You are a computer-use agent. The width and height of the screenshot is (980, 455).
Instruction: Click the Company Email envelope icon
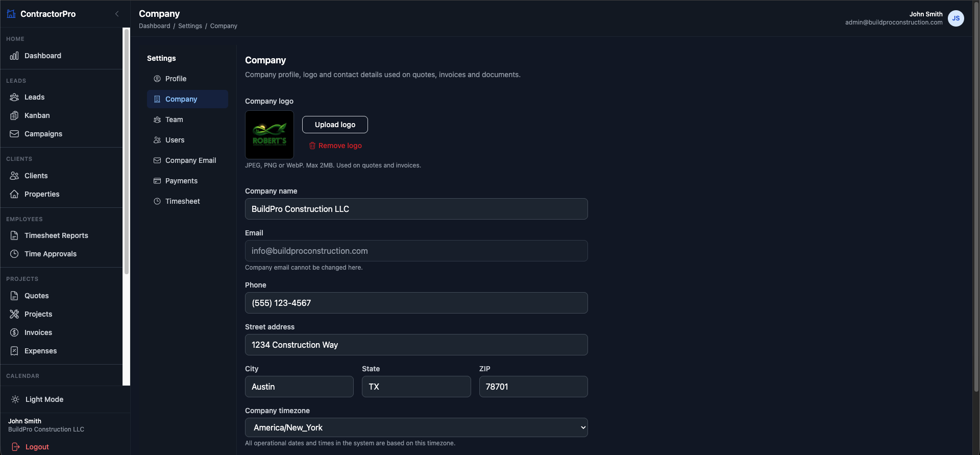(x=157, y=160)
